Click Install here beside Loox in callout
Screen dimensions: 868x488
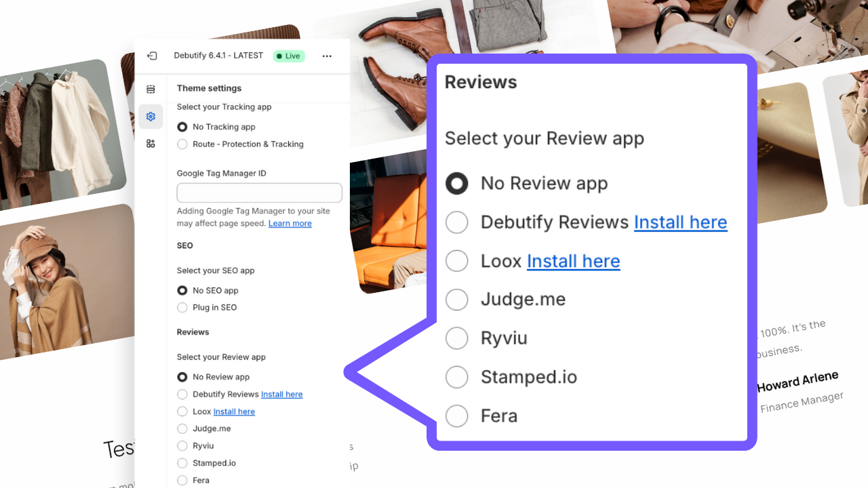pyautogui.click(x=573, y=261)
